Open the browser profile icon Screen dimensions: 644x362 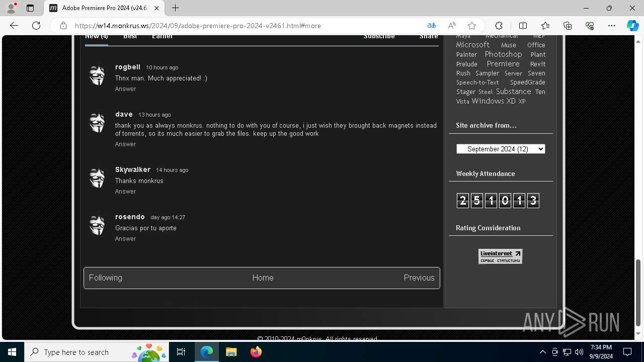[x=11, y=8]
